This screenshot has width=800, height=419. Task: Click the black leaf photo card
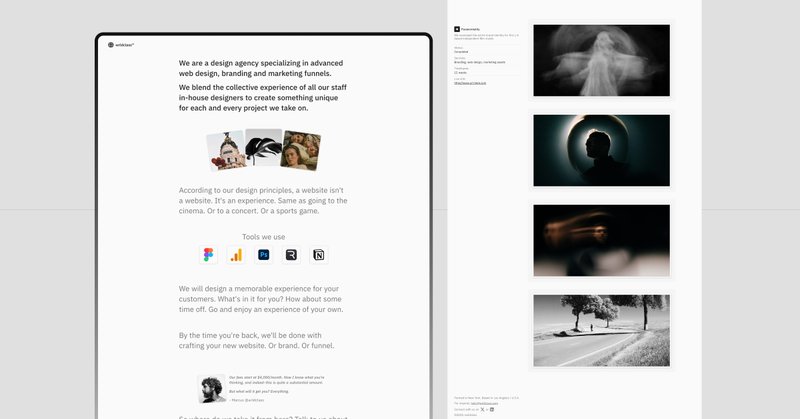(x=263, y=147)
